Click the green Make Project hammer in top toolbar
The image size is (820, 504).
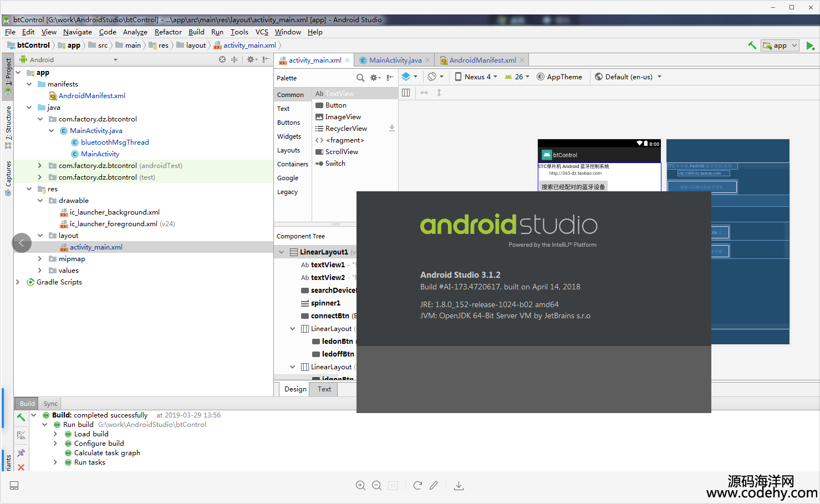pyautogui.click(x=752, y=45)
